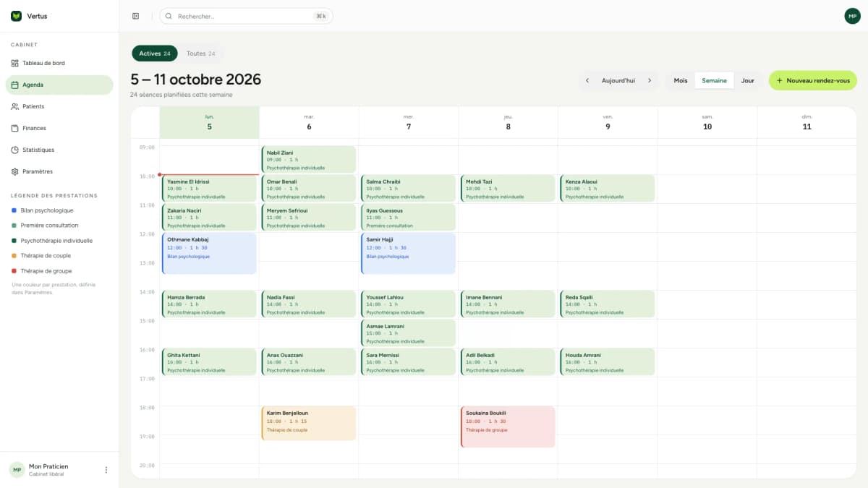Click the Paramètres gear icon
Viewport: 868px width, 488px height.
[15, 171]
